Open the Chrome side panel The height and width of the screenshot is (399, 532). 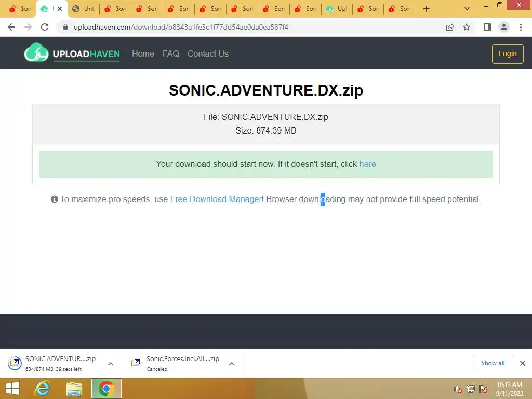click(487, 27)
